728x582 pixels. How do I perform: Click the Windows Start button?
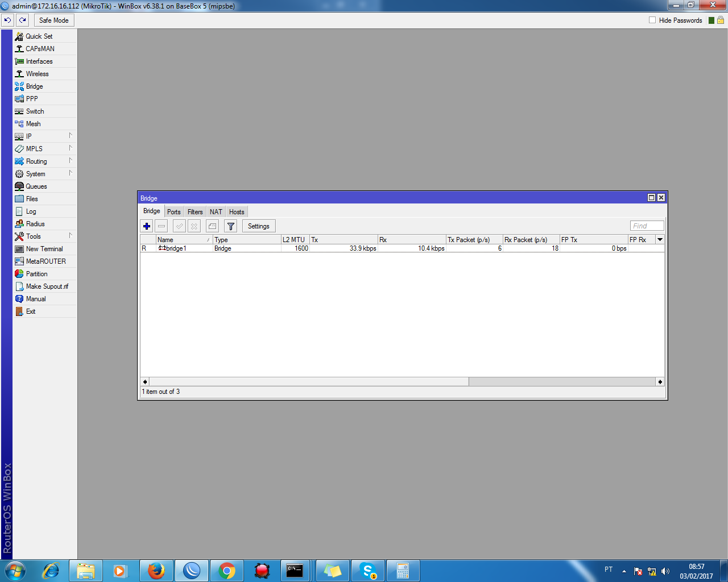pyautogui.click(x=15, y=571)
